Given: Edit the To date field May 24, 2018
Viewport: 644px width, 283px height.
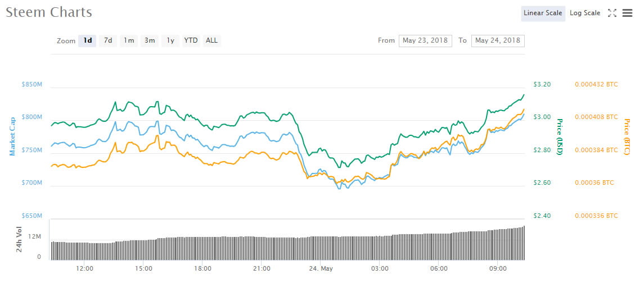Looking at the screenshot, I should pos(498,40).
